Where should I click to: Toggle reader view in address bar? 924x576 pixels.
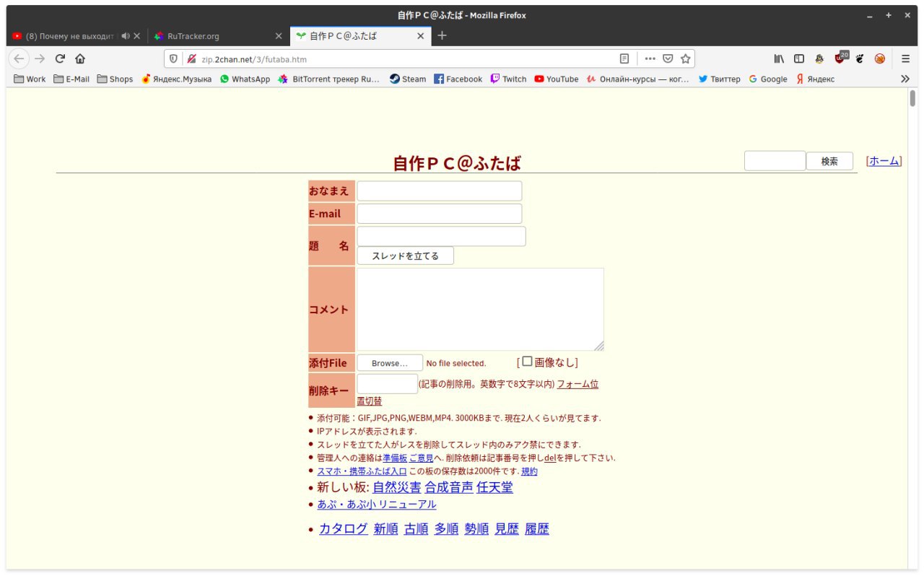[x=624, y=58]
